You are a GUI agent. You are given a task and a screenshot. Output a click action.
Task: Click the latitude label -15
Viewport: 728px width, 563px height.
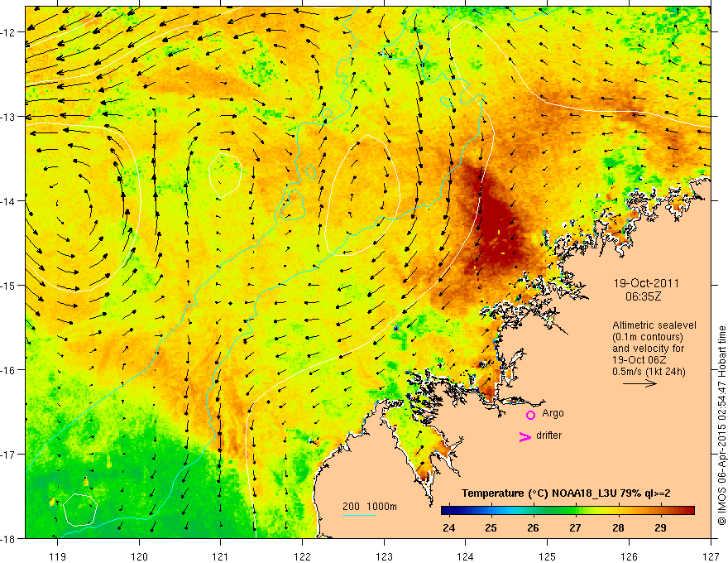(9, 285)
